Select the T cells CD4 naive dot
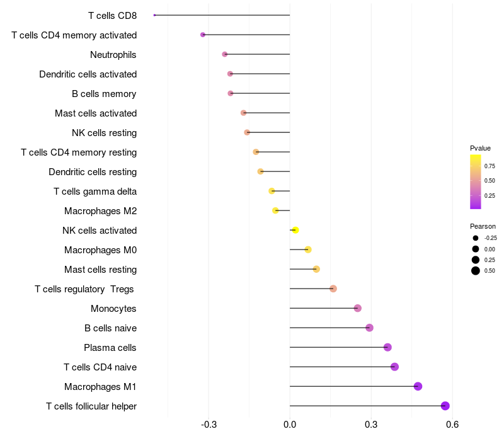 coord(394,367)
